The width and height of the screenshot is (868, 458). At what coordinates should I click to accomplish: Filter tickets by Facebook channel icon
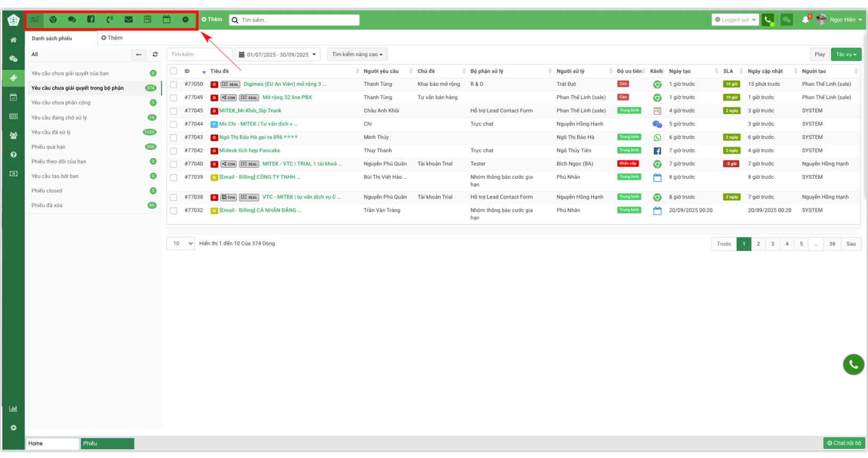91,20
